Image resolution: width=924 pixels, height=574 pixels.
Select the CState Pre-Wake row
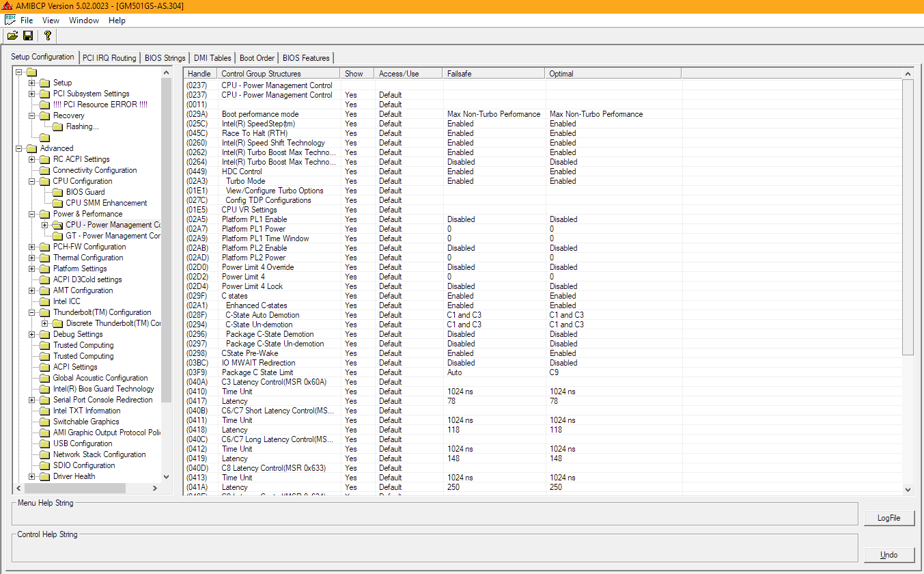pyautogui.click(x=543, y=353)
